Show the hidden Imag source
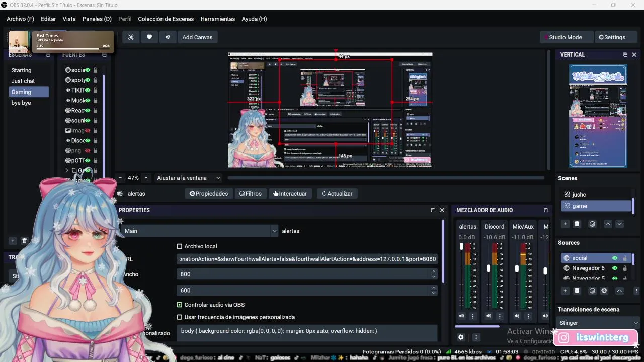Image resolution: width=644 pixels, height=362 pixels. tap(88, 131)
